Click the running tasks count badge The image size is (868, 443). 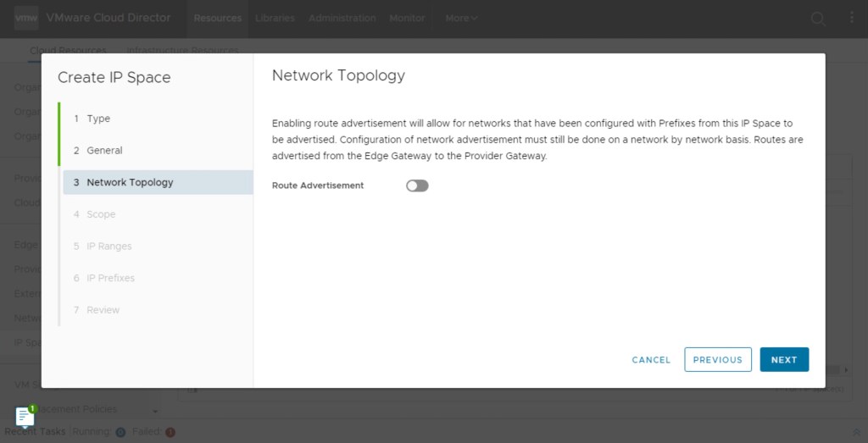tap(120, 432)
